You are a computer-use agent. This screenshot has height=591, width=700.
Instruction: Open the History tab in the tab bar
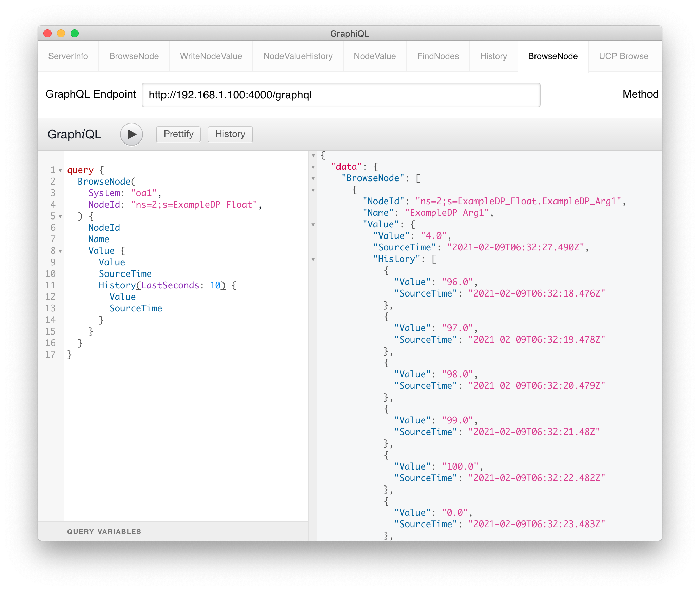(x=493, y=56)
